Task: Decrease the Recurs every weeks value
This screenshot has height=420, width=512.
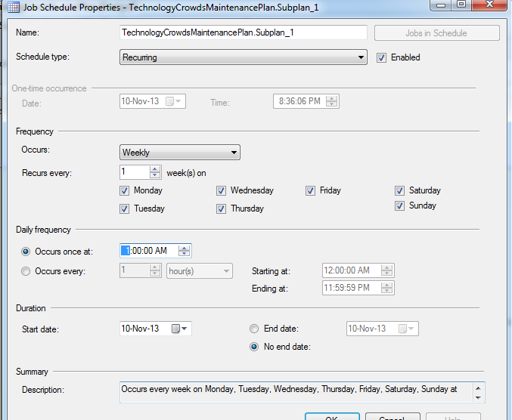Action: point(155,175)
